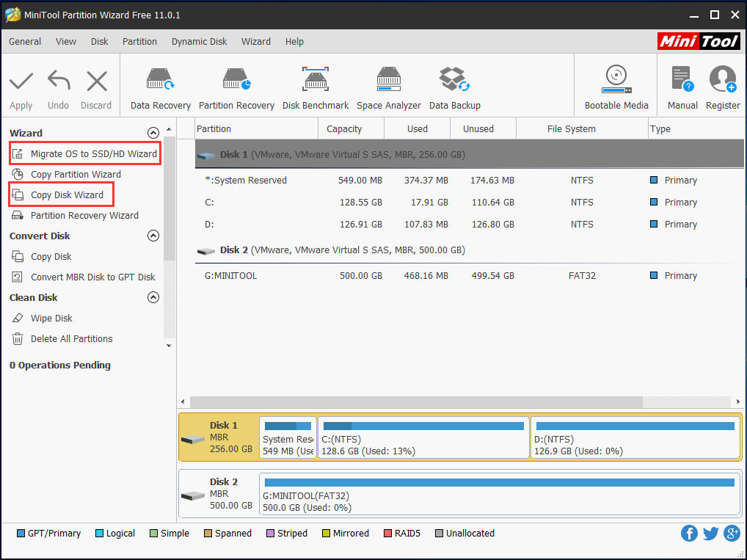The image size is (747, 560).
Task: Click horizontal scrollbar right arrow
Action: [738, 401]
